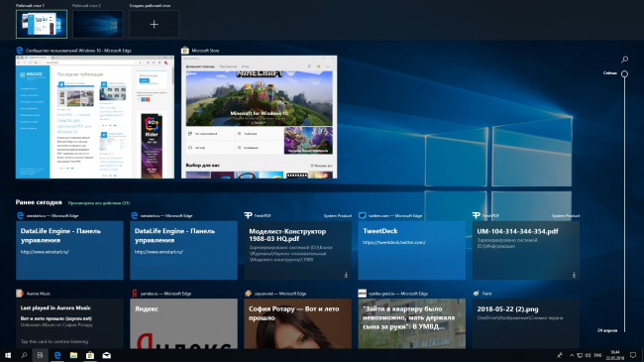Click the timeline slider handle at top

(x=624, y=74)
